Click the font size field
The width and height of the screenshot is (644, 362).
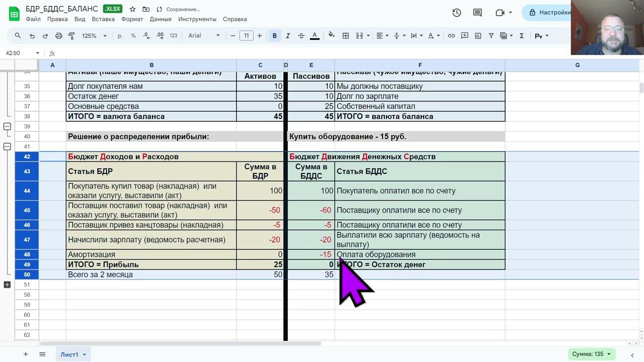pyautogui.click(x=246, y=36)
